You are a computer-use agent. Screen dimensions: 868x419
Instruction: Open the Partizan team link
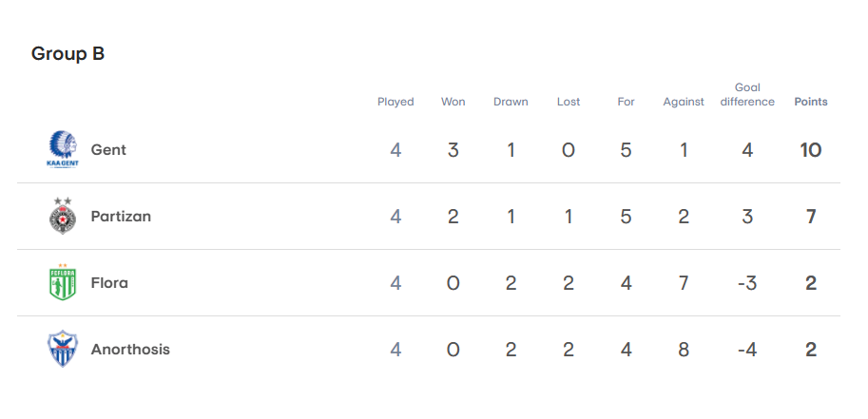coord(121,217)
